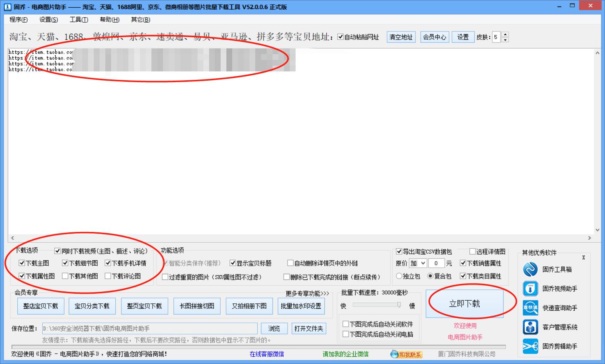Increase 皮肤 value with up arrow
Image resolution: width=605 pixels, height=364 pixels.
coord(505,35)
